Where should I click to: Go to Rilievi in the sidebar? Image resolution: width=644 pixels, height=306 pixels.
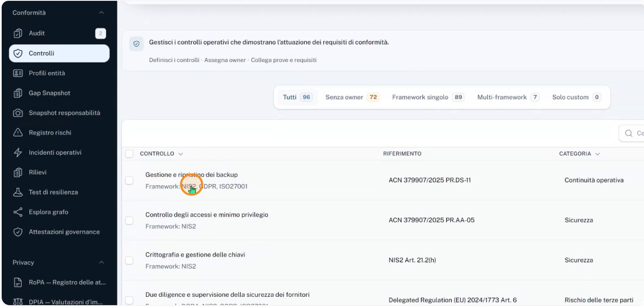[59, 172]
